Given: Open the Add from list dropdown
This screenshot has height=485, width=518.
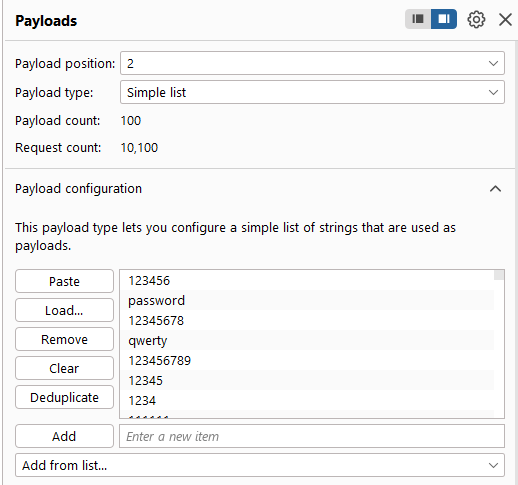Looking at the screenshot, I should click(260, 465).
